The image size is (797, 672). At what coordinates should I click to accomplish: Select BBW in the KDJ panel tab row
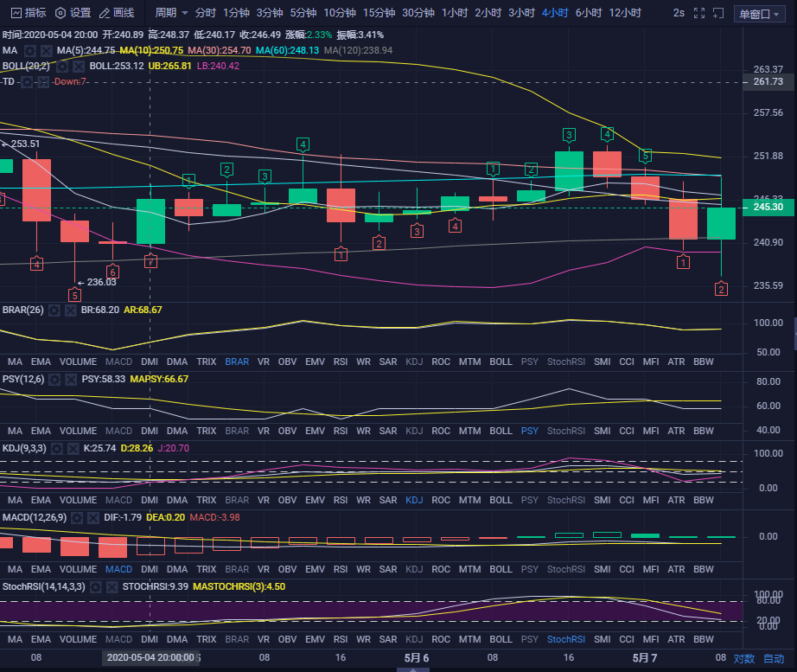pos(704,500)
